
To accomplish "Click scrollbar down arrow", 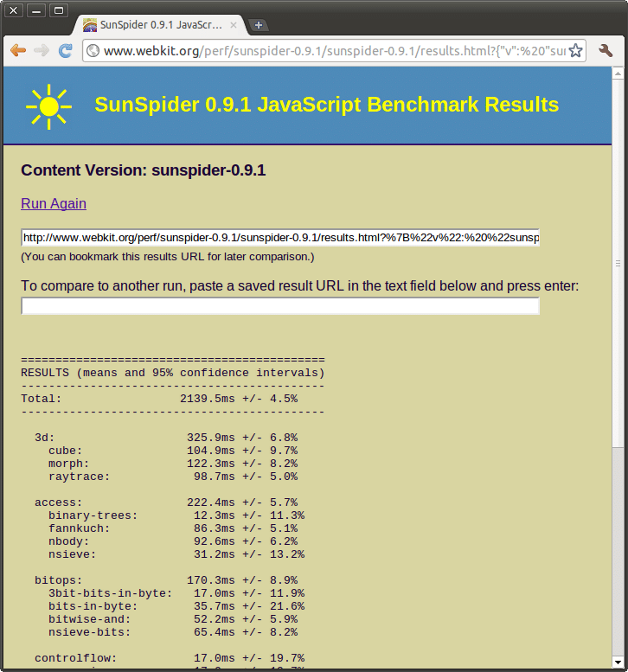I will pos(618,662).
